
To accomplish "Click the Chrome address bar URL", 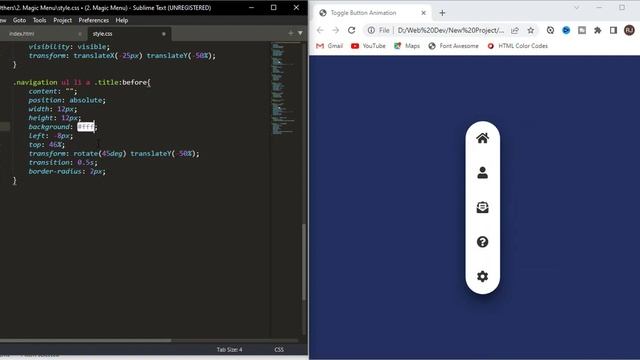I will (451, 30).
